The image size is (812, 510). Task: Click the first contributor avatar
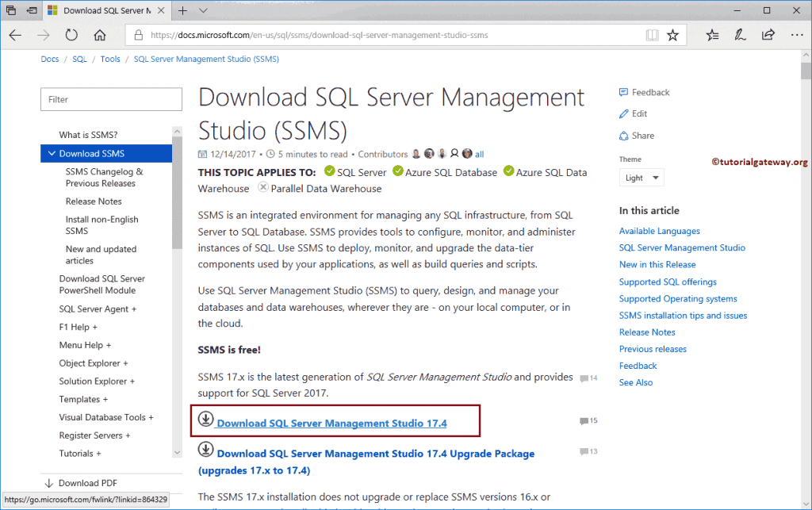pyautogui.click(x=416, y=154)
